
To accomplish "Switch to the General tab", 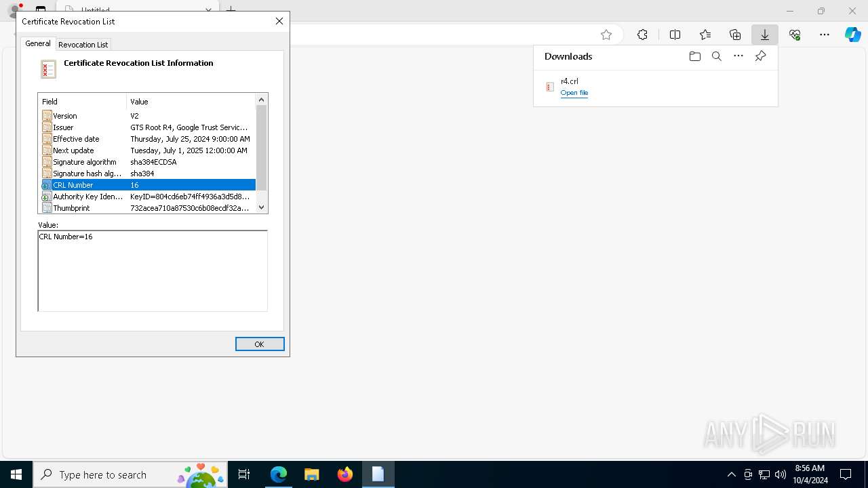I will (38, 43).
